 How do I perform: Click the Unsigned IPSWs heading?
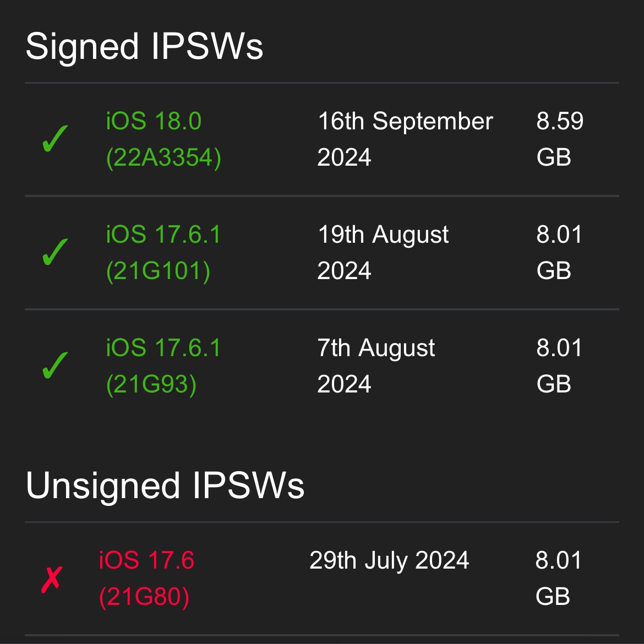point(165,485)
